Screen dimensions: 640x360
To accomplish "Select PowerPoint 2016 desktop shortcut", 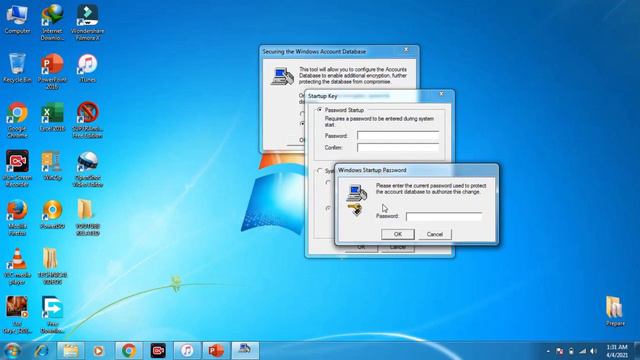I will (52, 71).
